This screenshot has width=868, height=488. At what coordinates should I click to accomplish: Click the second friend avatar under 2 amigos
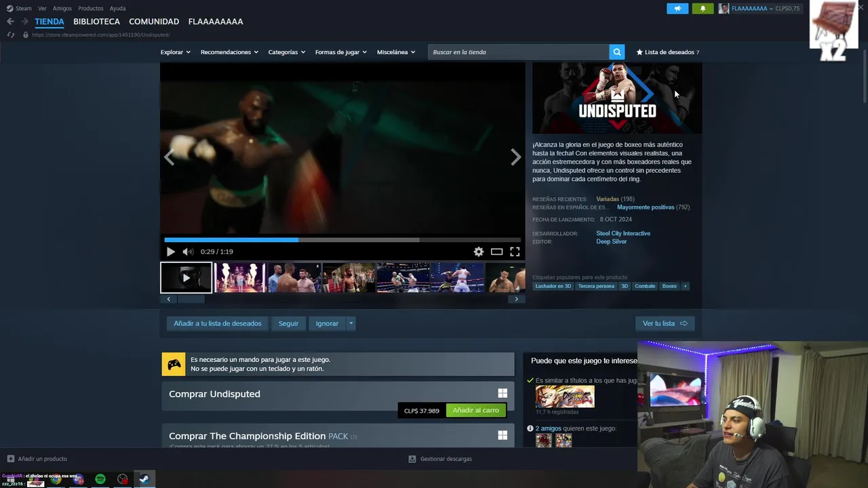564,441
